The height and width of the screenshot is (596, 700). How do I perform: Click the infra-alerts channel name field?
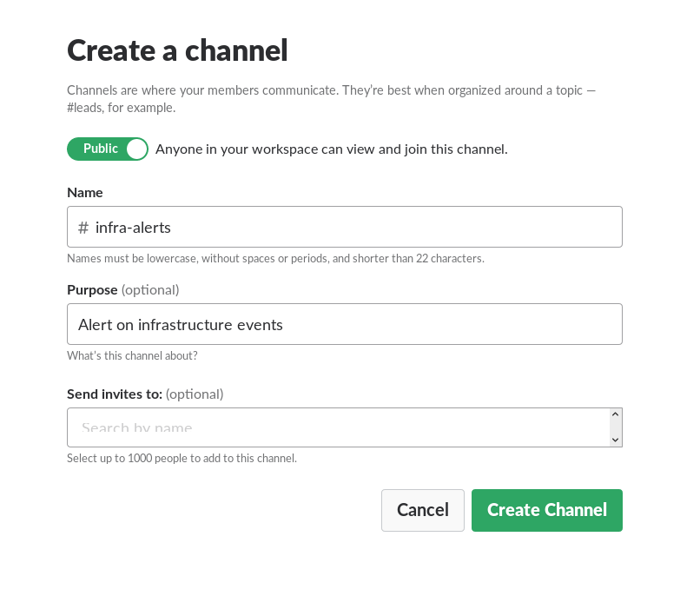coord(347,228)
